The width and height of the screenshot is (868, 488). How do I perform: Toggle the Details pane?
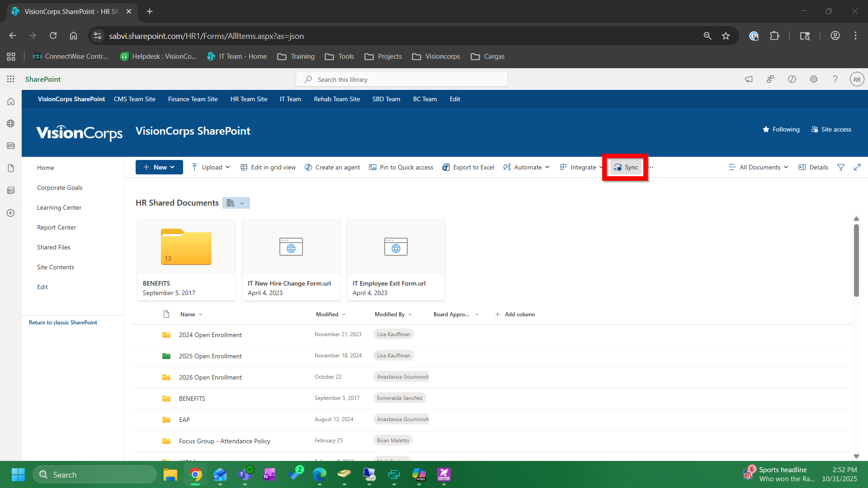pos(812,167)
